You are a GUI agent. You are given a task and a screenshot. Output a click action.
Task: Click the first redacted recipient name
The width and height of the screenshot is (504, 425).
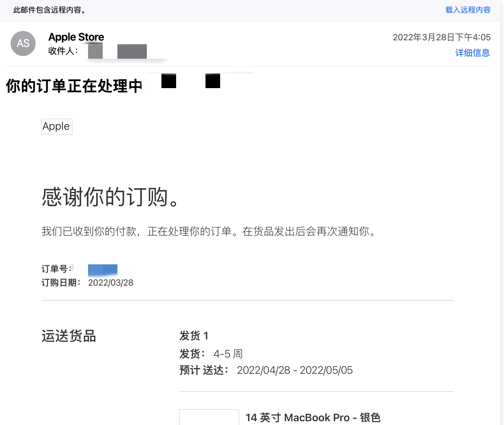pos(95,51)
